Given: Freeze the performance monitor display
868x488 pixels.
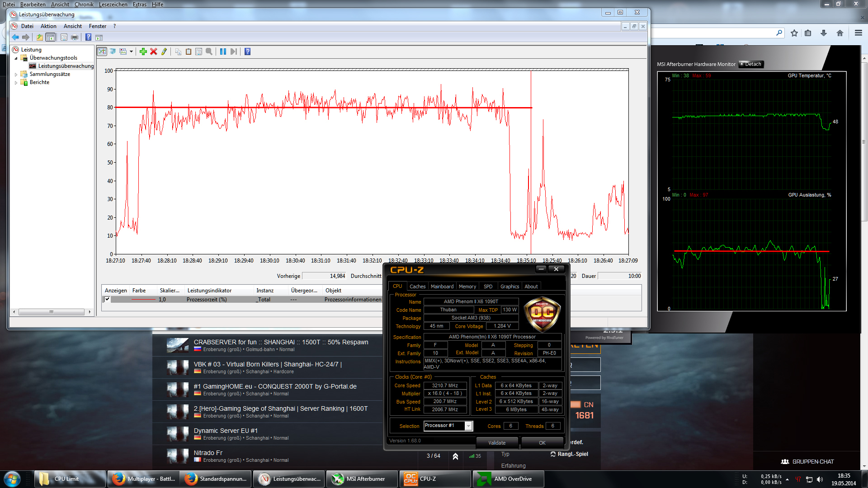Looking at the screenshot, I should point(223,52).
